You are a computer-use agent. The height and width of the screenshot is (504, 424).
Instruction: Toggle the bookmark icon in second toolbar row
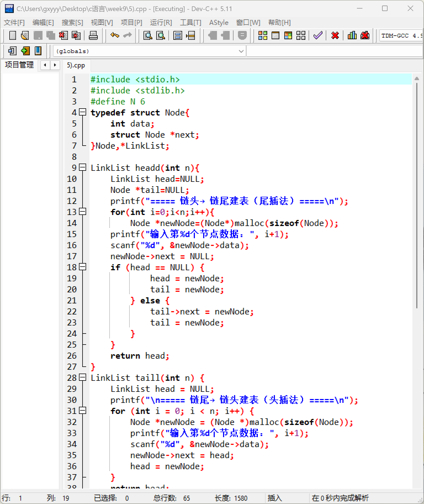point(38,51)
